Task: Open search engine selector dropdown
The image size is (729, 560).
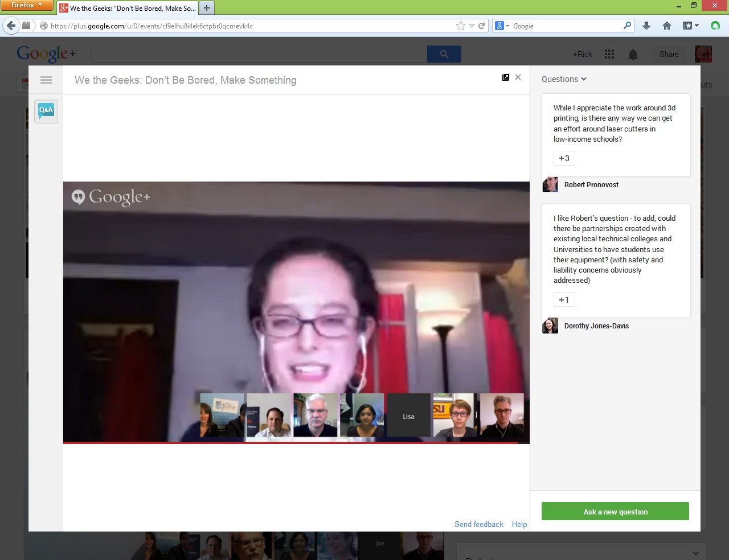Action: click(x=502, y=26)
